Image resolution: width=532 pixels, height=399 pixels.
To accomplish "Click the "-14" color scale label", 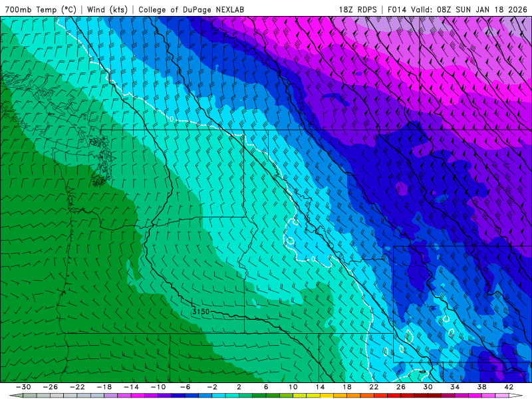I will (131, 387).
